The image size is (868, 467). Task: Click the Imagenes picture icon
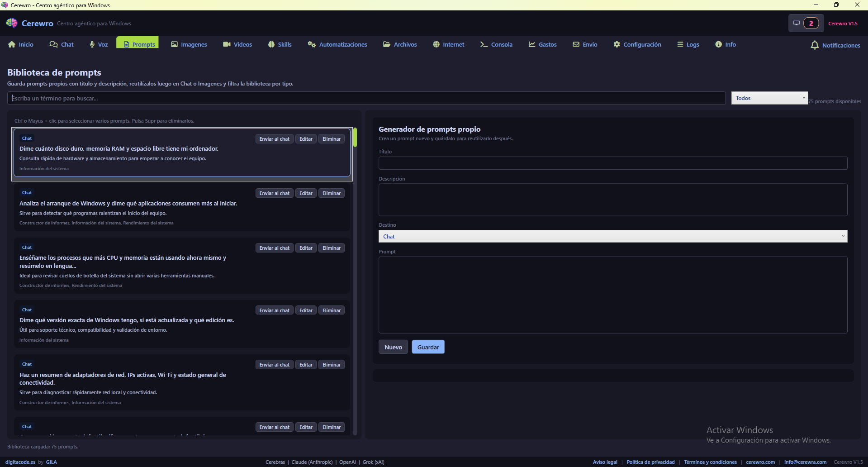pos(174,44)
